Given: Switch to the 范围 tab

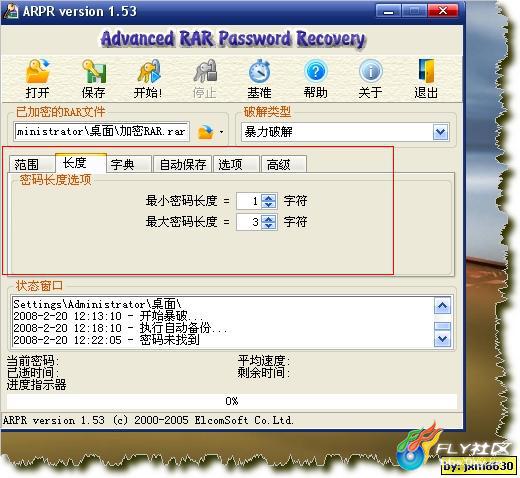Looking at the screenshot, I should point(32,164).
